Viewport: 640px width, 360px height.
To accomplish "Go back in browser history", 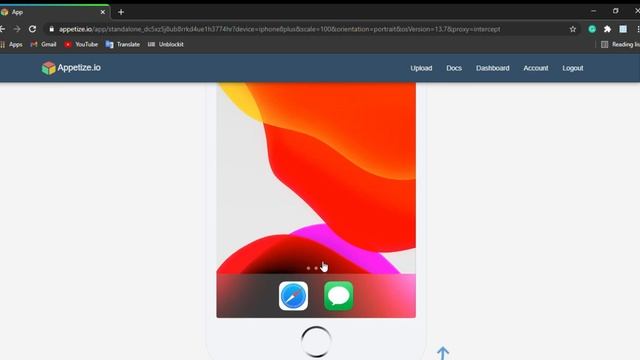I will [x=2, y=29].
